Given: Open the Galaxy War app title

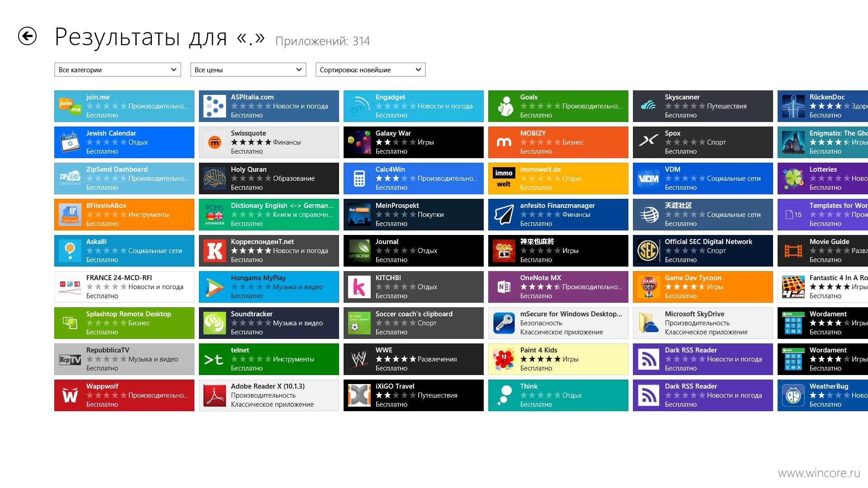Looking at the screenshot, I should click(393, 133).
